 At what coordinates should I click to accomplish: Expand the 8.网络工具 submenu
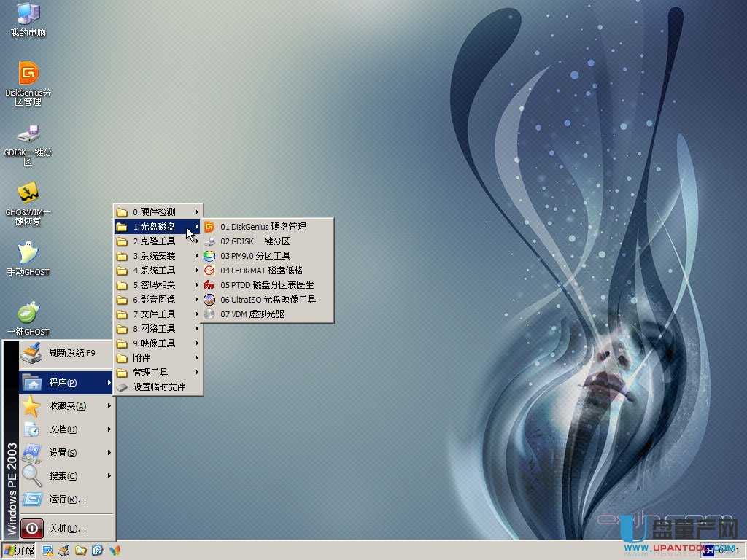(x=153, y=328)
